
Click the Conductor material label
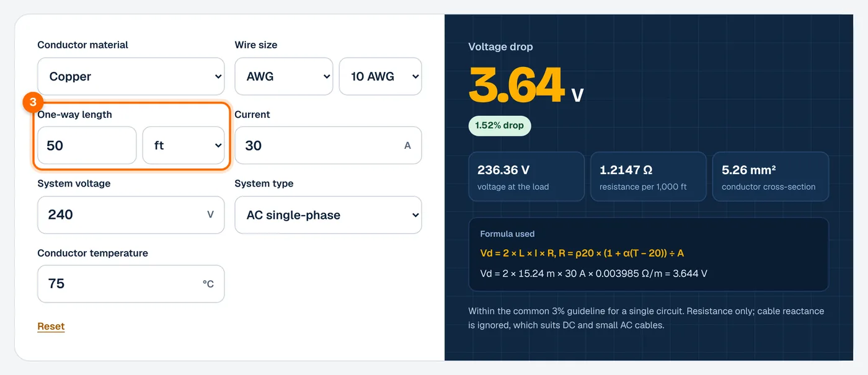point(83,45)
